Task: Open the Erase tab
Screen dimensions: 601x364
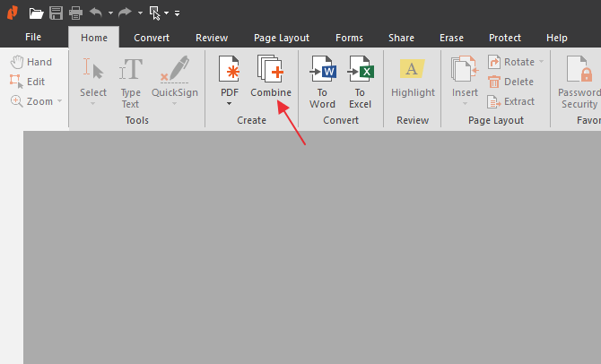Action: 451,38
